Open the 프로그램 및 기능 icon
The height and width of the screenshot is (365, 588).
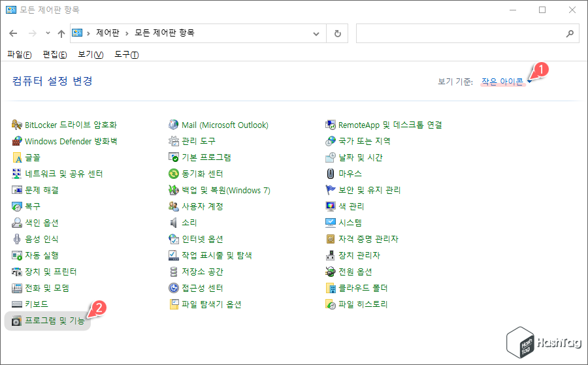click(17, 321)
